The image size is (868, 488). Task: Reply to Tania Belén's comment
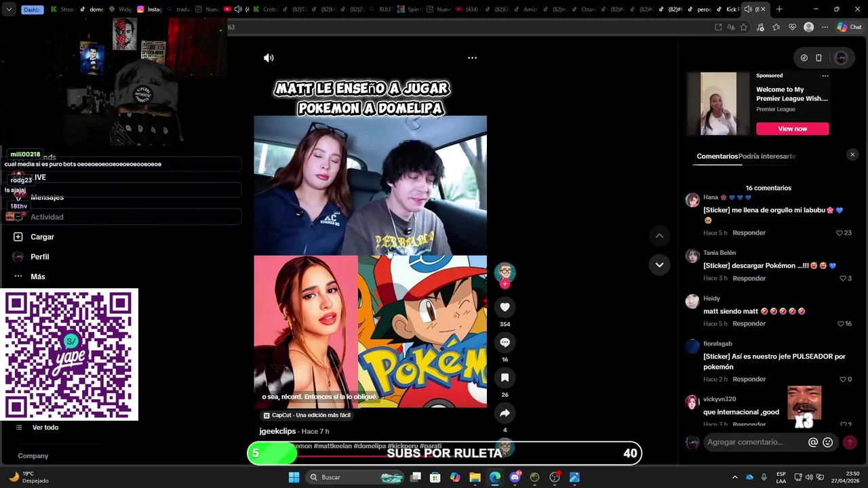749,279
